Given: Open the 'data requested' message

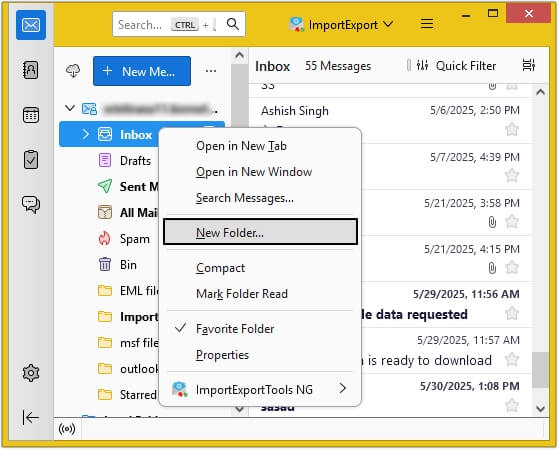Looking at the screenshot, I should (446, 304).
